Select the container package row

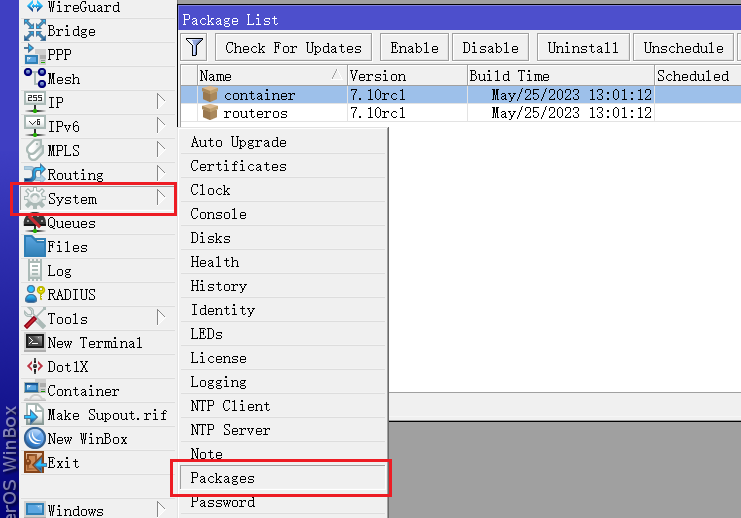click(260, 95)
